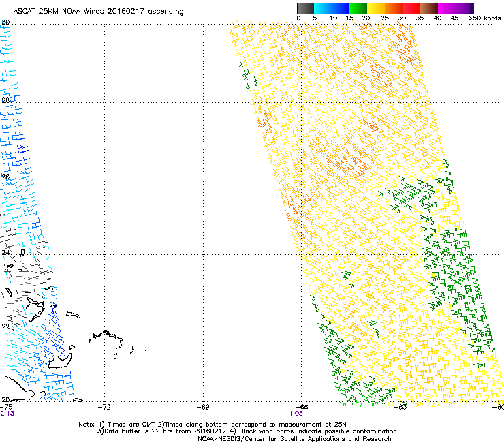Click the longitude label '-75'
Image resolution: width=504 pixels, height=443 pixels.
[6, 407]
